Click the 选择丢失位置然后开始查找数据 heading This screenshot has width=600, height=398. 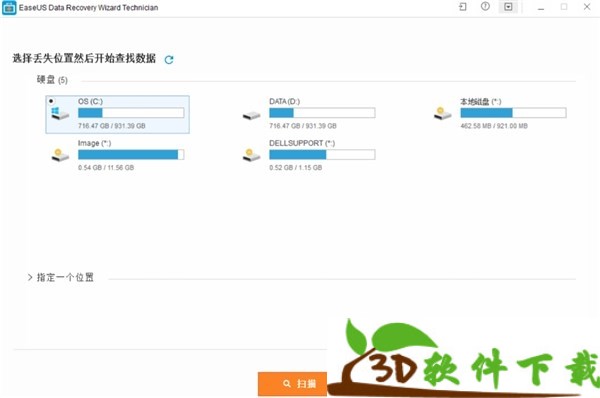click(84, 58)
